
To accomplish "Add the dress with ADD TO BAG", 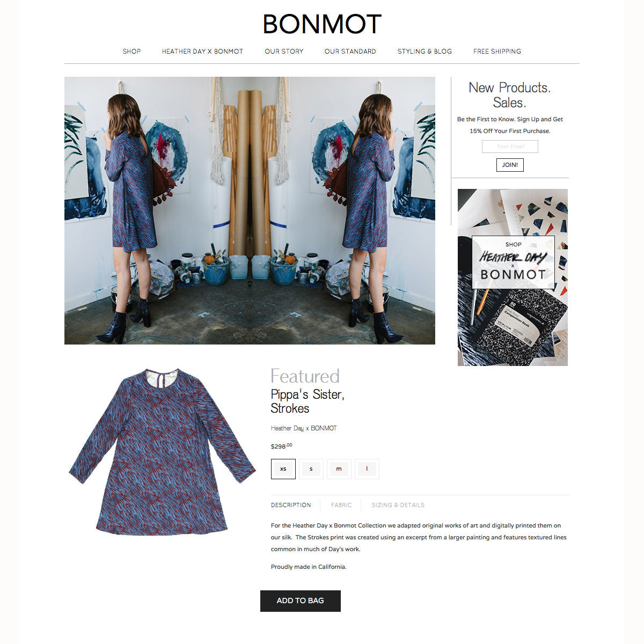I will pos(301,601).
